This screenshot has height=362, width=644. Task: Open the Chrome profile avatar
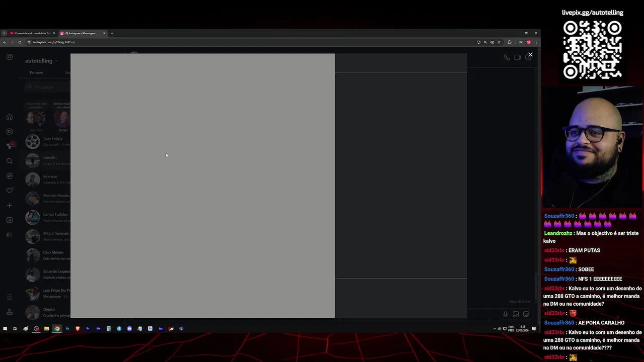(528, 42)
